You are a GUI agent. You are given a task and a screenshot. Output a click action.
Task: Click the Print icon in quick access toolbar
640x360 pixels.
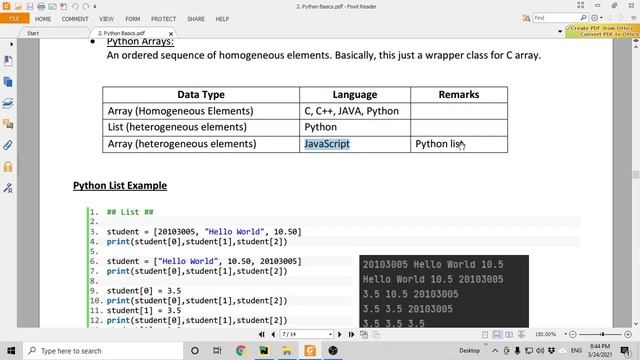point(41,7)
